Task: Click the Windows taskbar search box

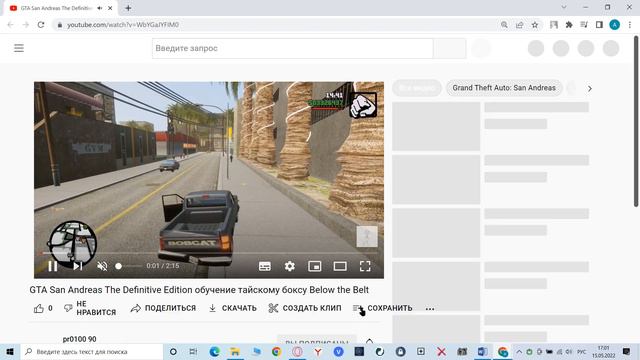Action: point(92,351)
